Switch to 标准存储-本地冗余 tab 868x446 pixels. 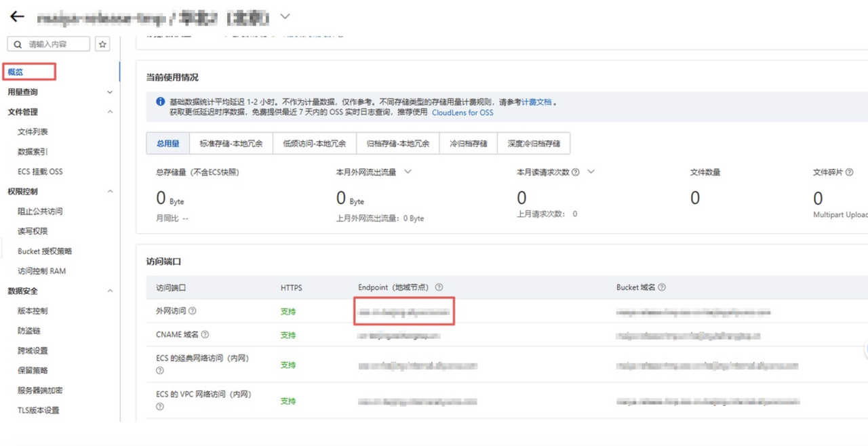[x=231, y=144]
